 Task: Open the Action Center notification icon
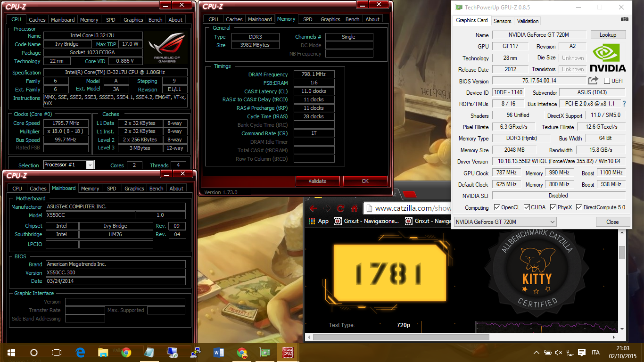click(582, 353)
